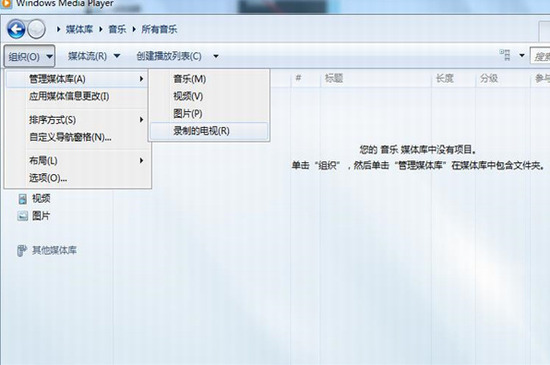The image size is (550, 365).
Task: Open view options dropdown arrow beside search
Action: point(522,55)
